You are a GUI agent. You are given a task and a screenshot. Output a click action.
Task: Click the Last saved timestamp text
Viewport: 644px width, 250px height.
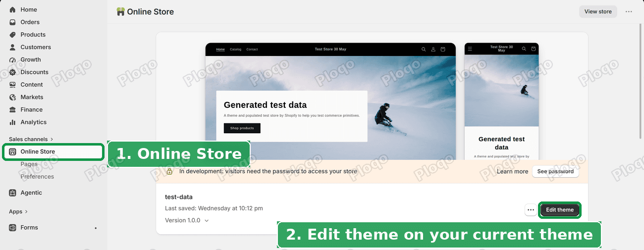click(x=214, y=208)
